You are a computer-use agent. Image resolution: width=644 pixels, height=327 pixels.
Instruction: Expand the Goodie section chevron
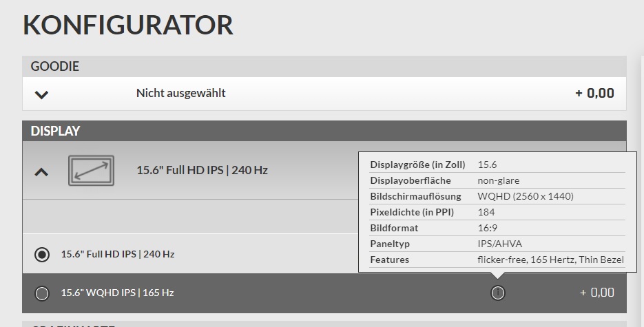[x=41, y=94]
